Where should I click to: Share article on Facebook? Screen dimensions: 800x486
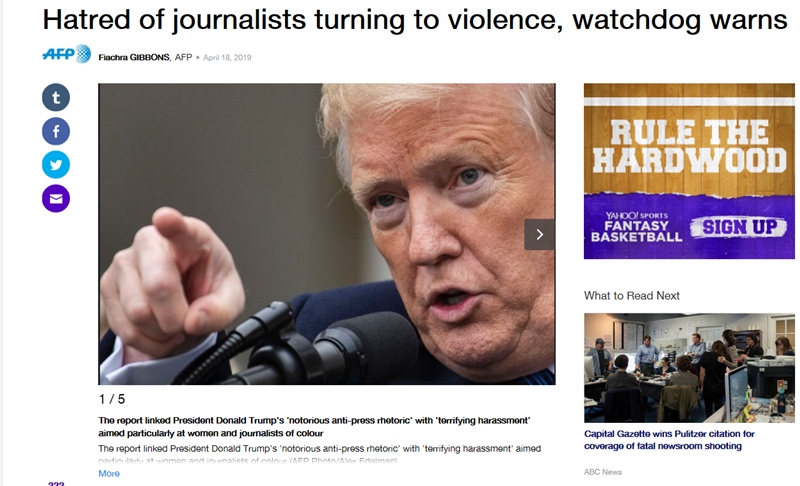click(x=56, y=131)
